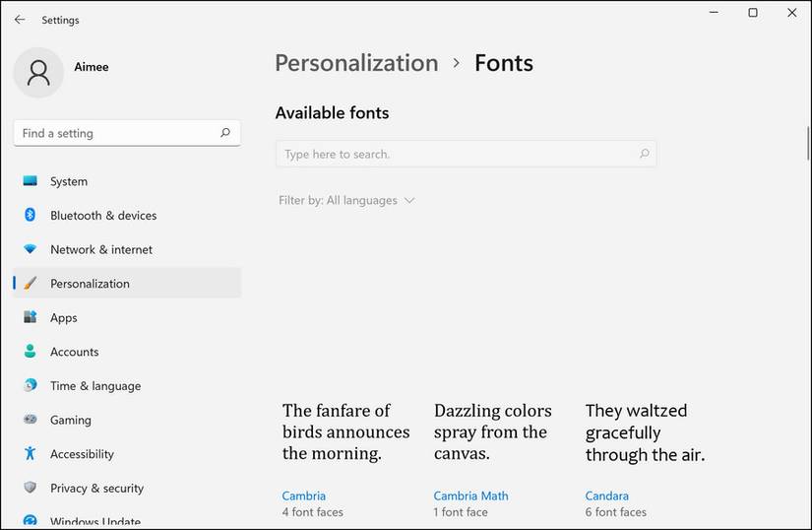Expand the Filter by All languages dropdown
This screenshot has width=812, height=530.
346,201
